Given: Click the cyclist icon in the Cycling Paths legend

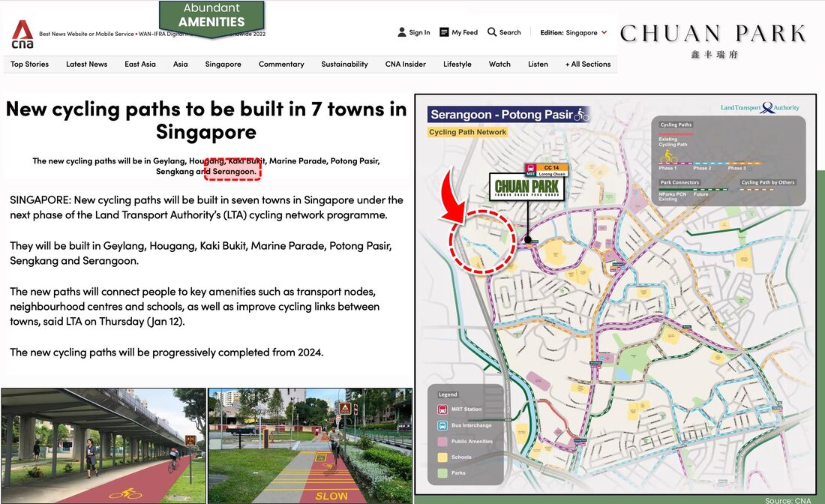Looking at the screenshot, I should tap(669, 156).
